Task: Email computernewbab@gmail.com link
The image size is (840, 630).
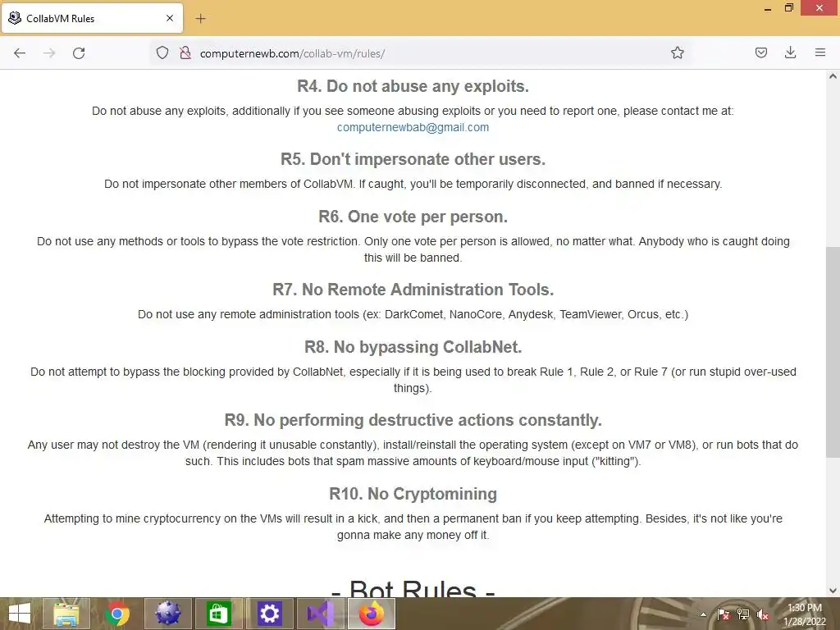Action: (413, 127)
